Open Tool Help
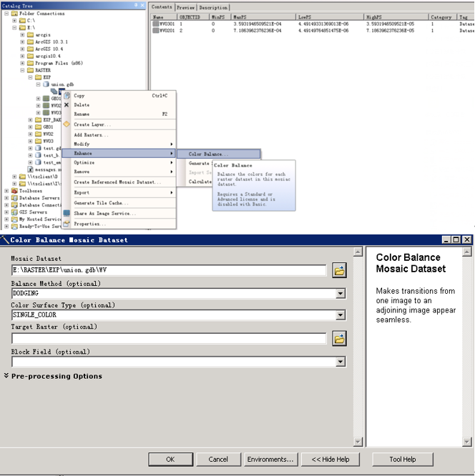 tap(402, 459)
